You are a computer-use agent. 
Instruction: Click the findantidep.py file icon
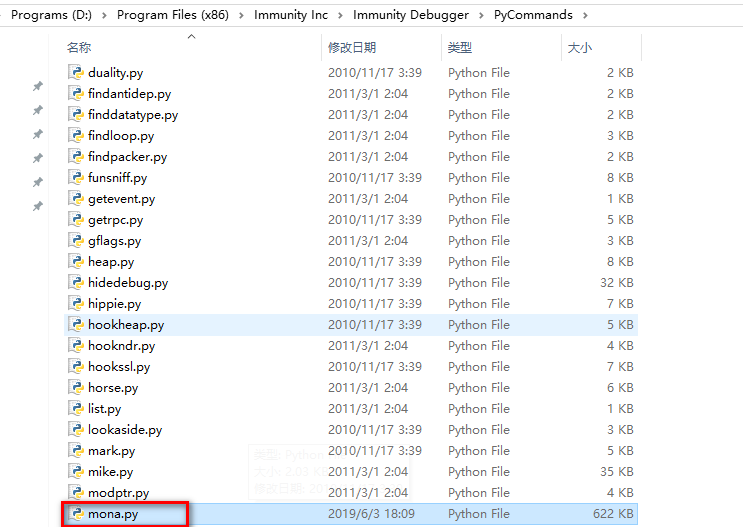[x=76, y=93]
